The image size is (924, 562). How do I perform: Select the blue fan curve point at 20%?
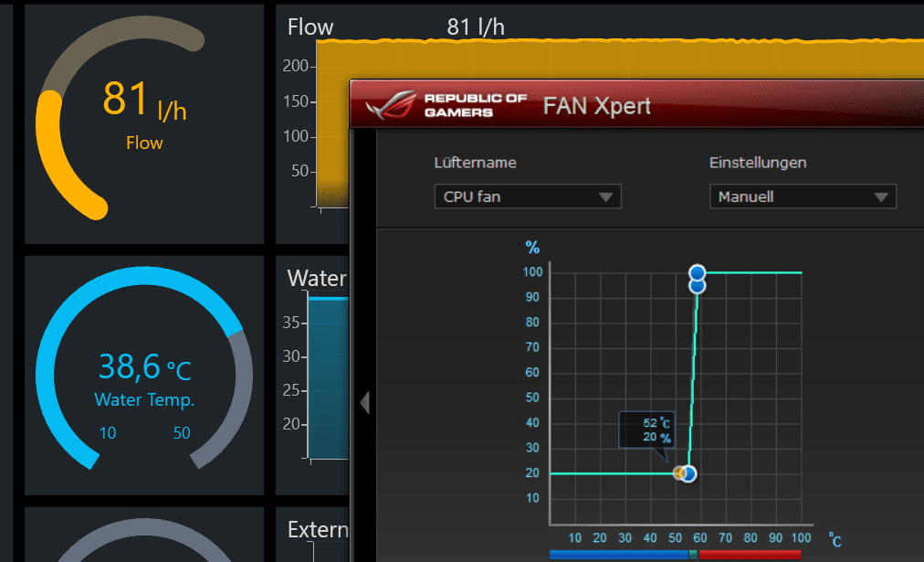coord(688,473)
